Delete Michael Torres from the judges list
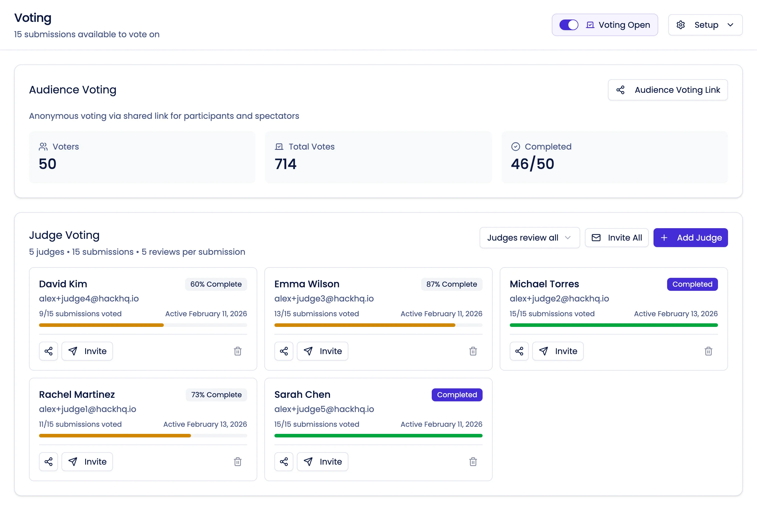The image size is (757, 532). click(709, 351)
